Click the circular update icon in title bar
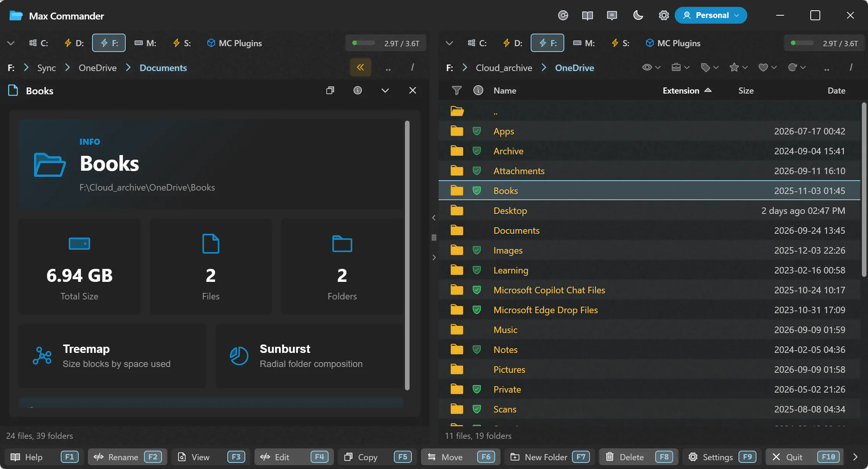 (563, 15)
